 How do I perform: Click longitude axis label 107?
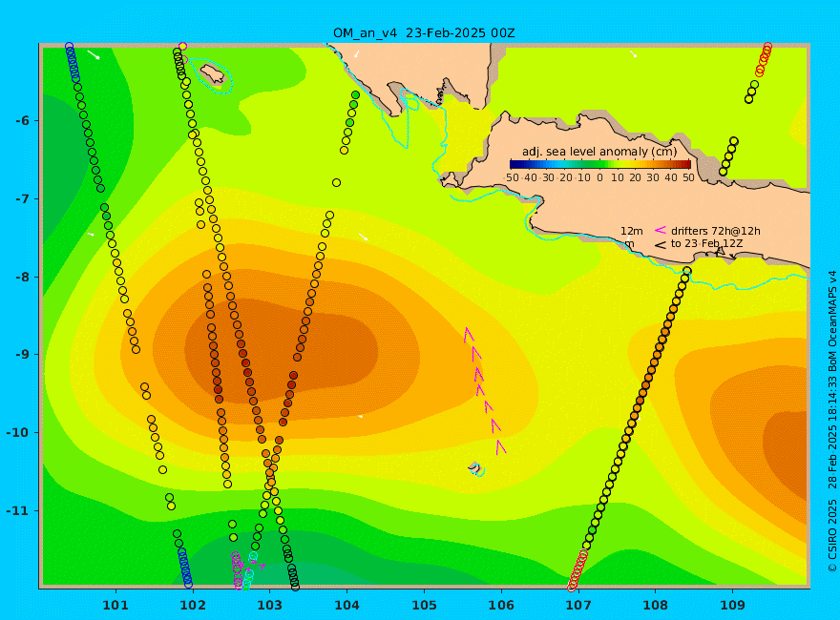(x=578, y=605)
